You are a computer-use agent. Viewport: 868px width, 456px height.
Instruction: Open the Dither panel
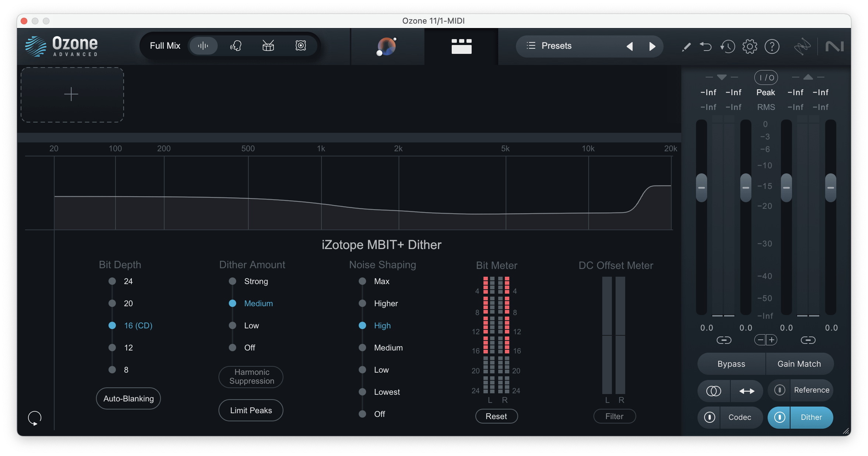pos(812,417)
